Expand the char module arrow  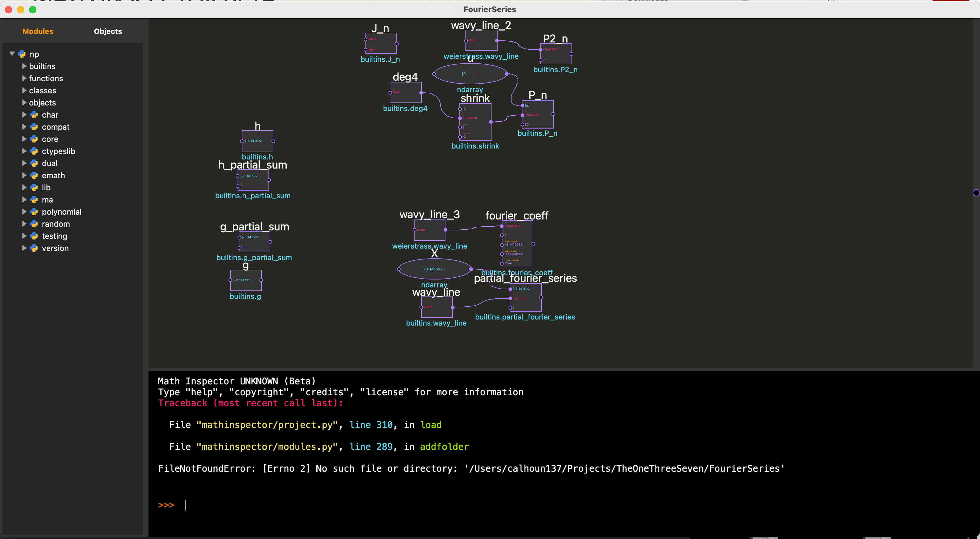pyautogui.click(x=24, y=115)
